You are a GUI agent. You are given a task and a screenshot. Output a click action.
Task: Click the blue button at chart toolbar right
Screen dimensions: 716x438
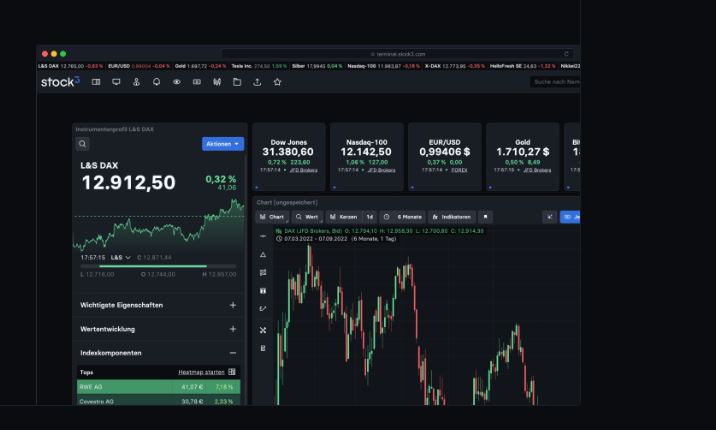[x=570, y=217]
